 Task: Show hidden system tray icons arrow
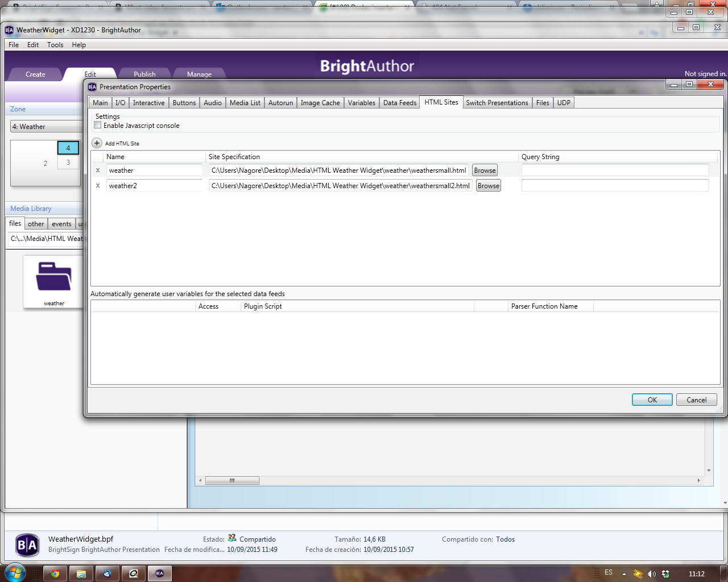point(624,574)
